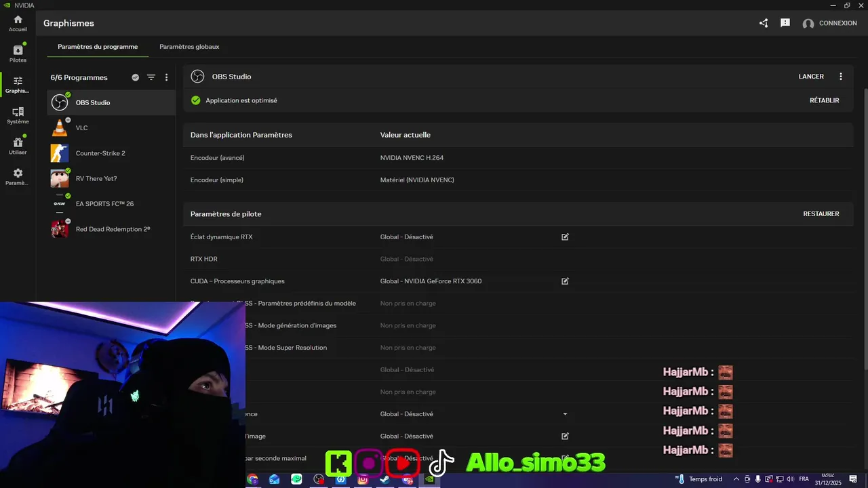
Task: Open Chrome from the taskbar
Action: (x=253, y=479)
